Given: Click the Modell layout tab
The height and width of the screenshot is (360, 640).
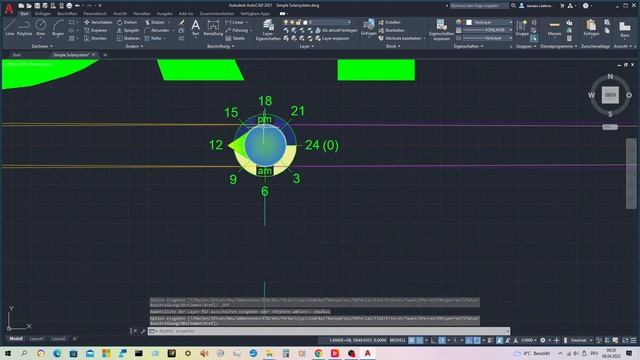Looking at the screenshot, I should coord(16,339).
